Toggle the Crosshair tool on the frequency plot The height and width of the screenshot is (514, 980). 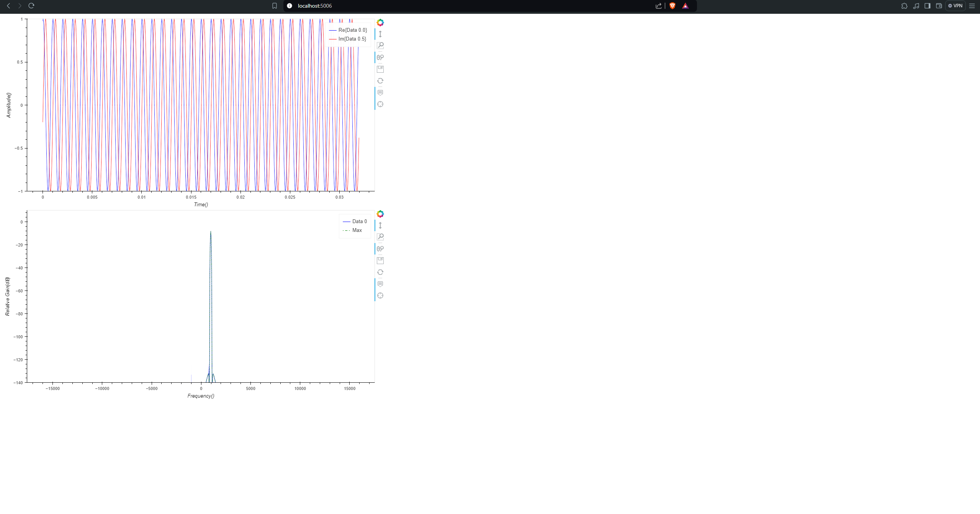(380, 295)
